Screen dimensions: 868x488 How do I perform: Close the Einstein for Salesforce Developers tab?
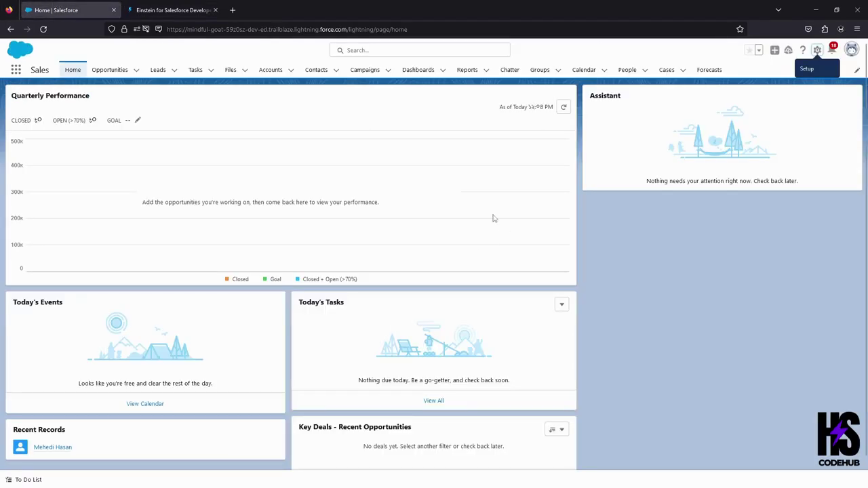click(x=216, y=10)
